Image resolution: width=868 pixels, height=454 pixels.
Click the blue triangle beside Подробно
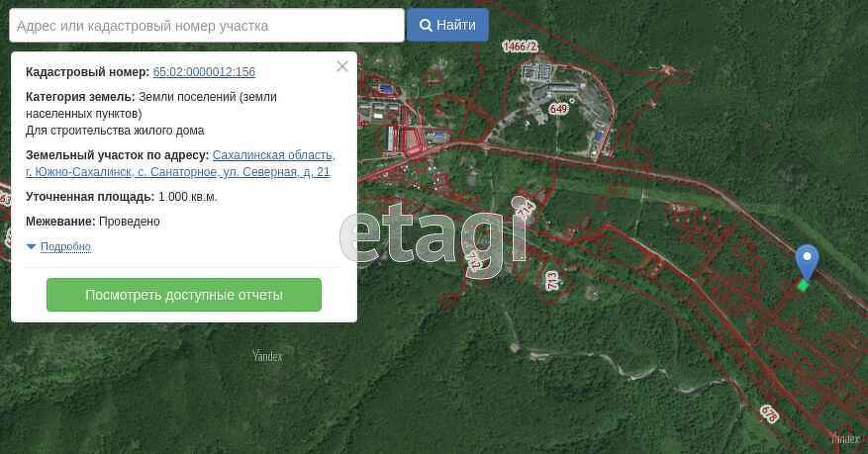click(x=32, y=247)
